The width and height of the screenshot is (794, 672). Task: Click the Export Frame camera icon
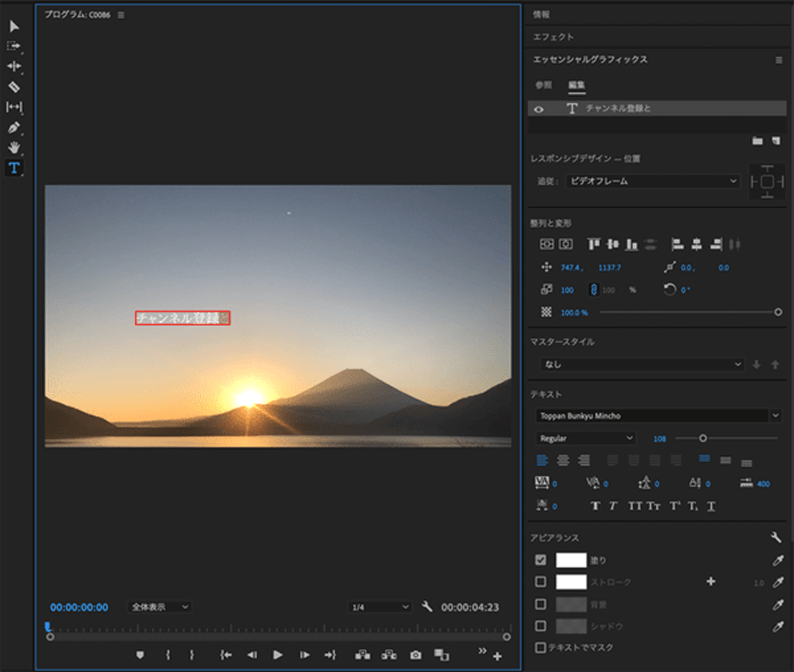coord(416,655)
